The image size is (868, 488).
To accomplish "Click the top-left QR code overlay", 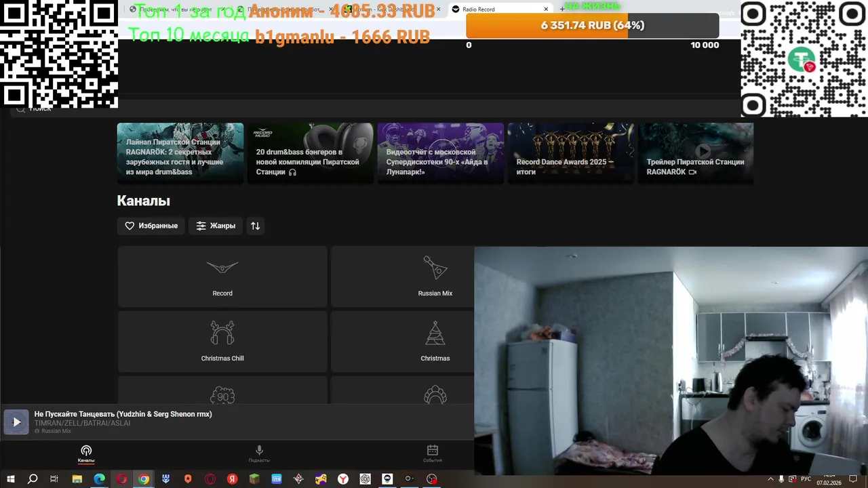I will point(59,54).
